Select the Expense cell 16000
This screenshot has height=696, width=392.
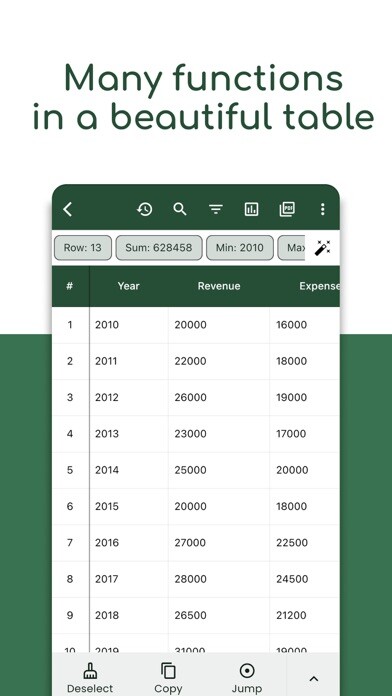[x=305, y=325]
